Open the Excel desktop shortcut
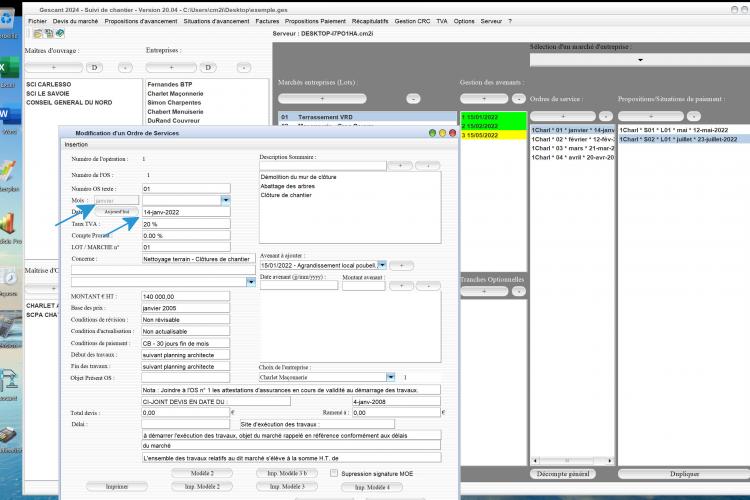The width and height of the screenshot is (750, 500). [x=9, y=72]
